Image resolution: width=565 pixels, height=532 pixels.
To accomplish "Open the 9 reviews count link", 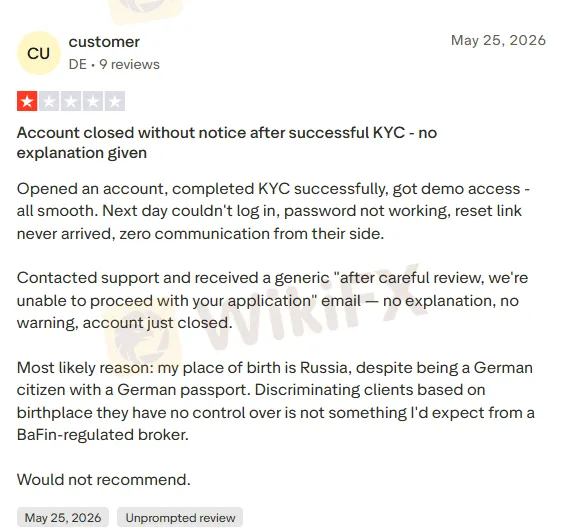I will (x=129, y=64).
